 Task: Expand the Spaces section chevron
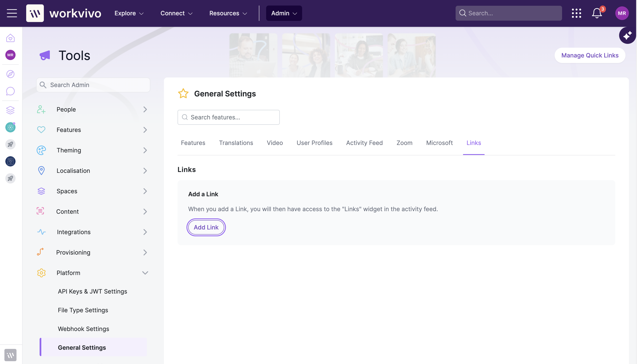(145, 191)
